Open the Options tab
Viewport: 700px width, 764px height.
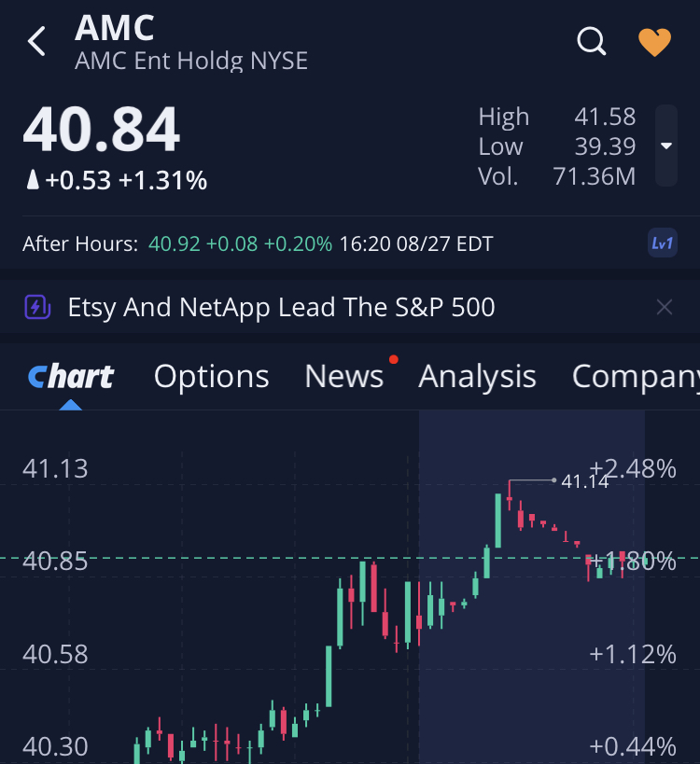point(211,376)
